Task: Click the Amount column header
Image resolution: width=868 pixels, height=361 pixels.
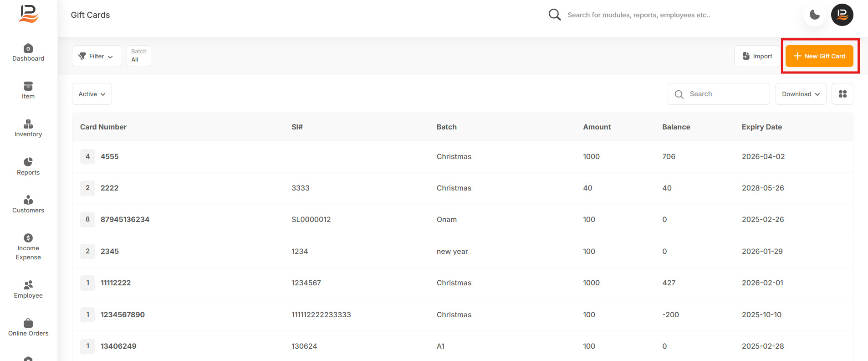Action: point(597,127)
